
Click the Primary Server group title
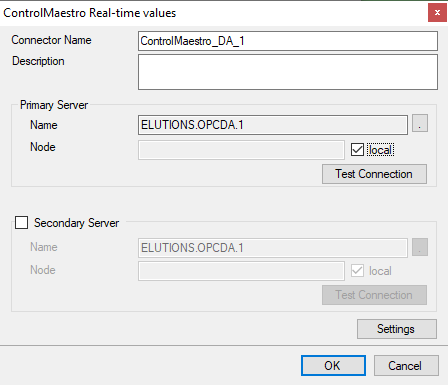[x=54, y=105]
